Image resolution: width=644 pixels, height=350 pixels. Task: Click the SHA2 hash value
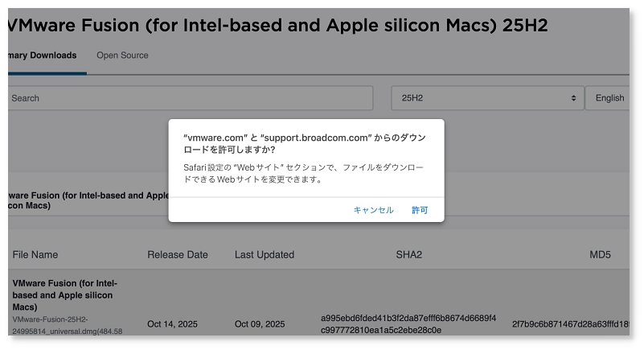tap(408, 324)
